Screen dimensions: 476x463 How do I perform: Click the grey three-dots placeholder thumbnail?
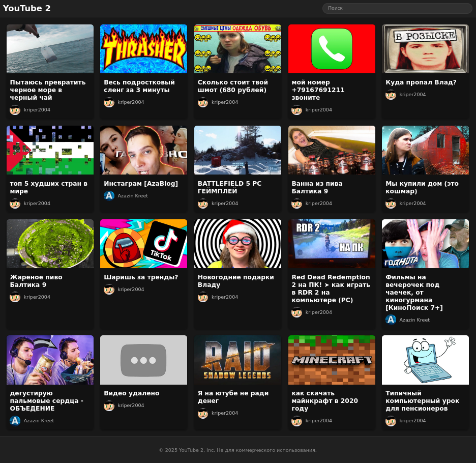[x=143, y=360]
